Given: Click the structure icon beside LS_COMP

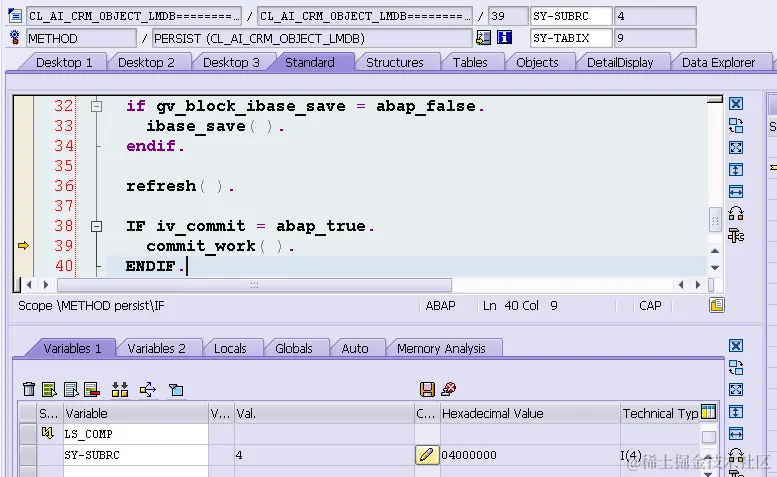Looking at the screenshot, I should point(48,433).
